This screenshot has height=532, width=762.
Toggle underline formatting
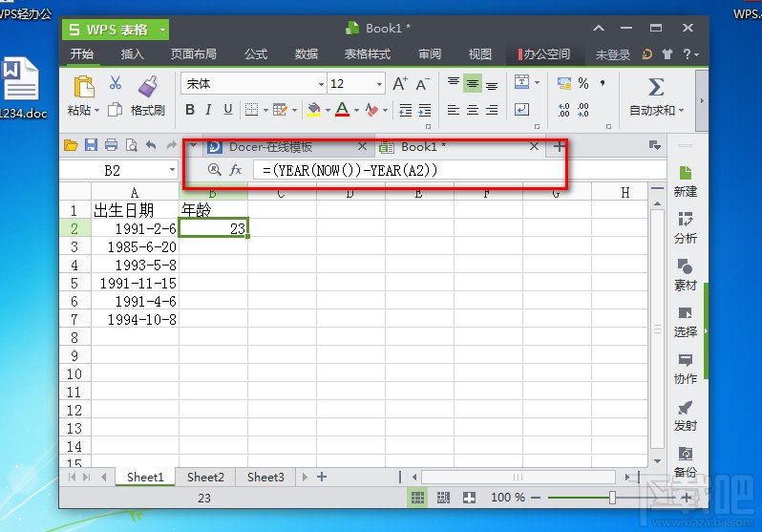[227, 111]
